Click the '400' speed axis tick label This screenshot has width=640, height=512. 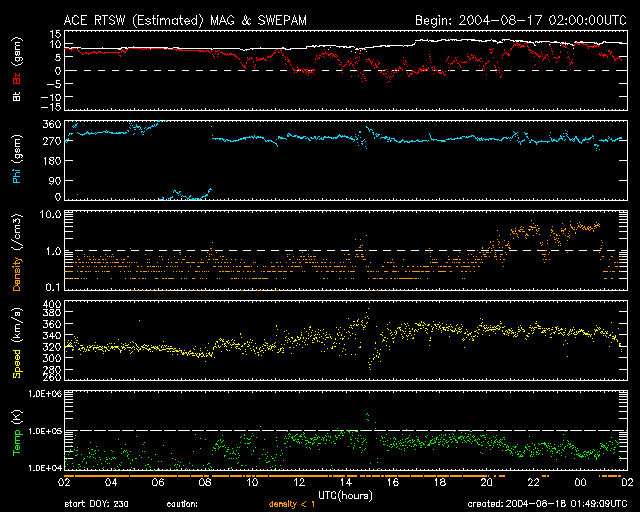coord(52,304)
